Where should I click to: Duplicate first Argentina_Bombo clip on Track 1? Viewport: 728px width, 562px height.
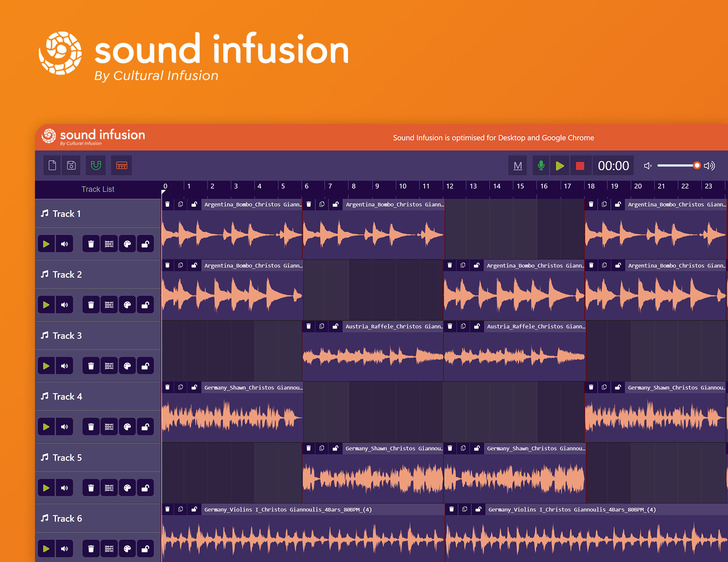181,204
